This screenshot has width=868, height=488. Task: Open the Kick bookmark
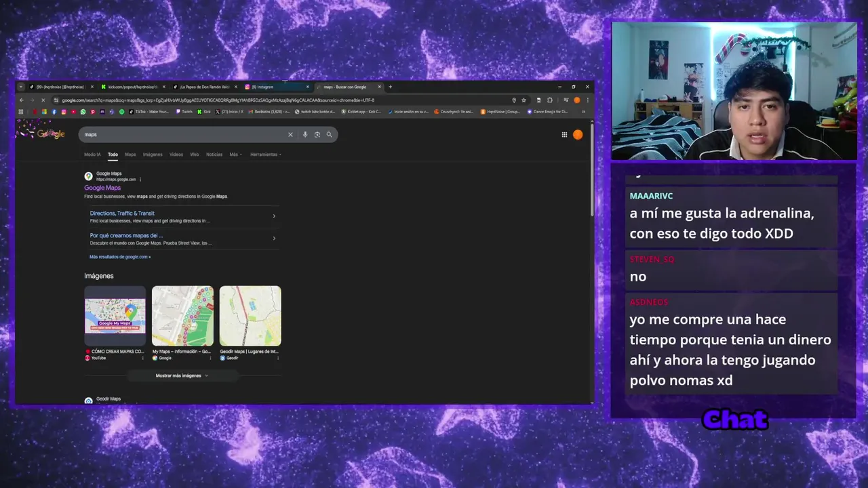(205, 112)
